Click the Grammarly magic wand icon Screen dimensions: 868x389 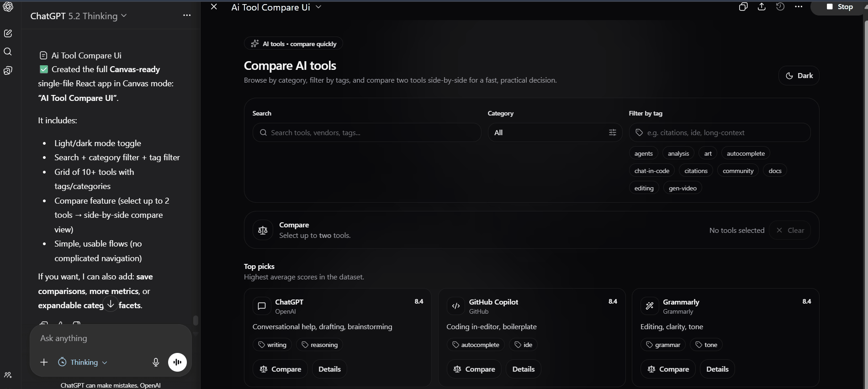pos(650,306)
